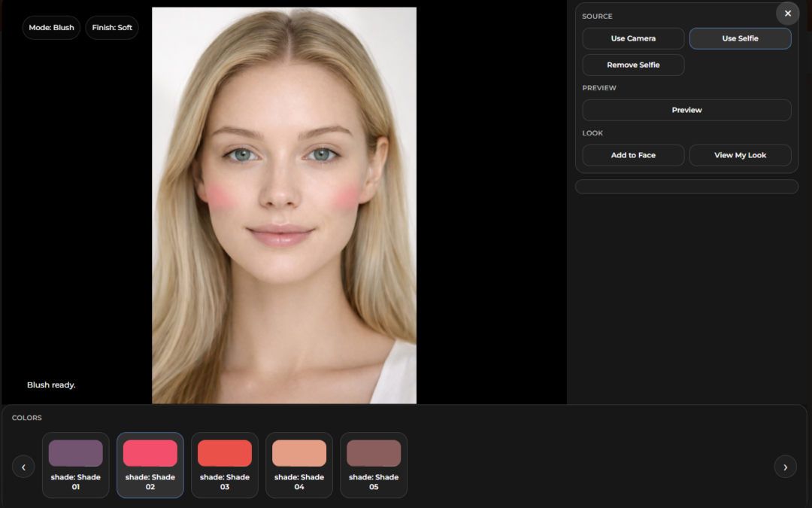Click the selfie preview photo

[284, 205]
